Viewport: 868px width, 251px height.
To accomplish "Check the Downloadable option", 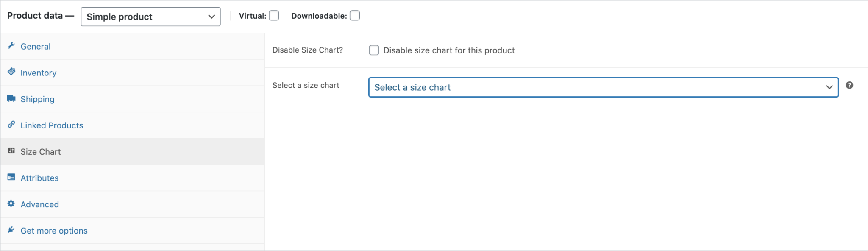I will click(x=354, y=15).
